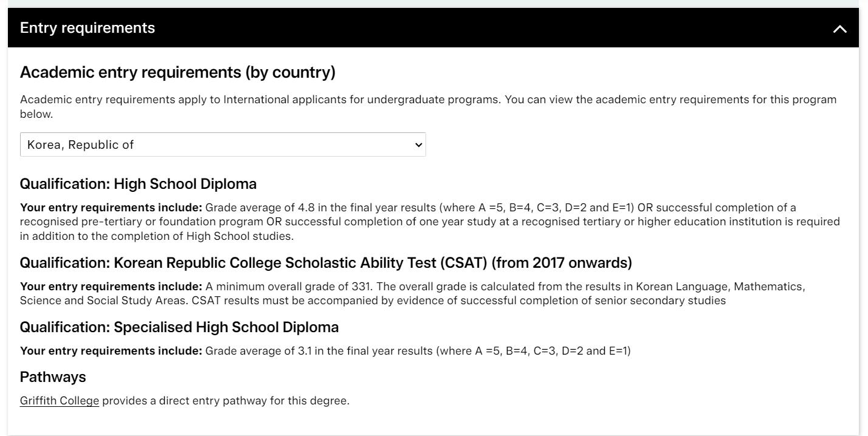Click the bold label in the CSAT paragraph
Screen dimensions: 868x436
pos(111,287)
